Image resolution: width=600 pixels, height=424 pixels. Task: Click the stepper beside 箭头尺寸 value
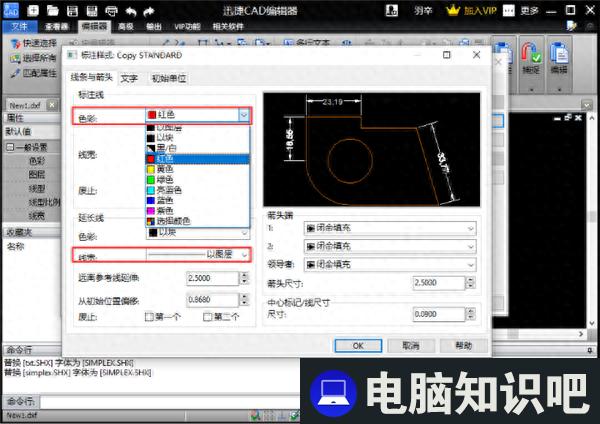(x=471, y=283)
